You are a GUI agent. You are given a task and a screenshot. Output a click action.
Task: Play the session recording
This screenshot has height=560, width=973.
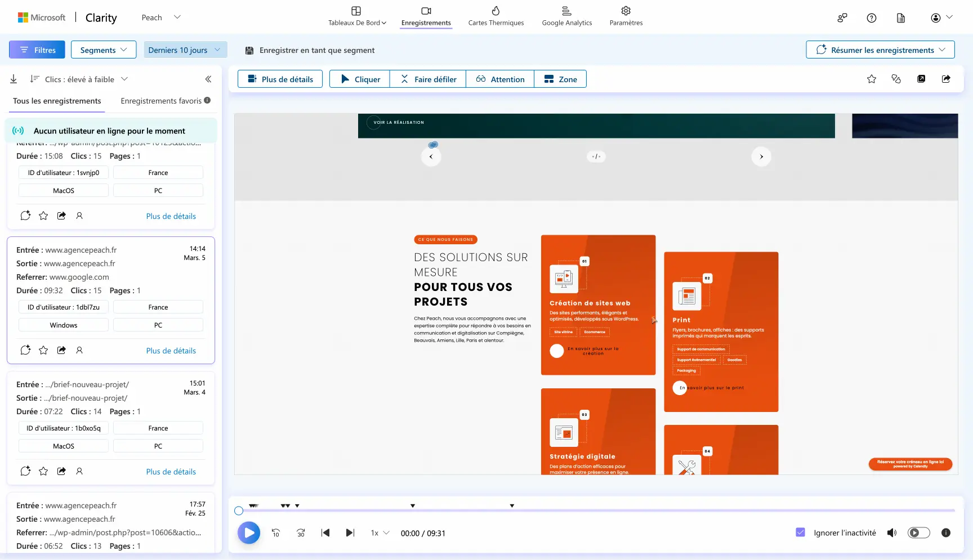click(249, 533)
